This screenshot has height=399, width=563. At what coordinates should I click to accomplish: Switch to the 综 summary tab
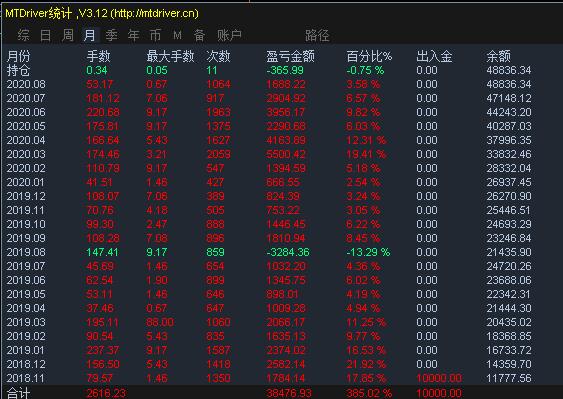click(23, 35)
